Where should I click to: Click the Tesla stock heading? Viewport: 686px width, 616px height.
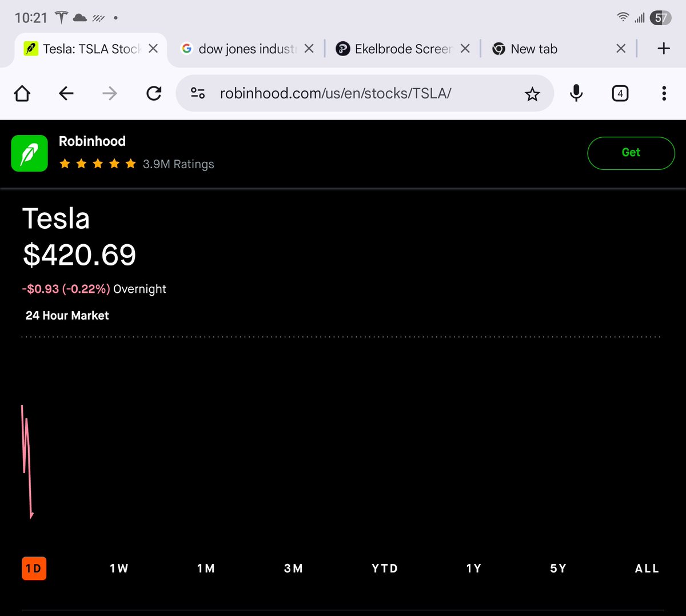click(x=56, y=218)
